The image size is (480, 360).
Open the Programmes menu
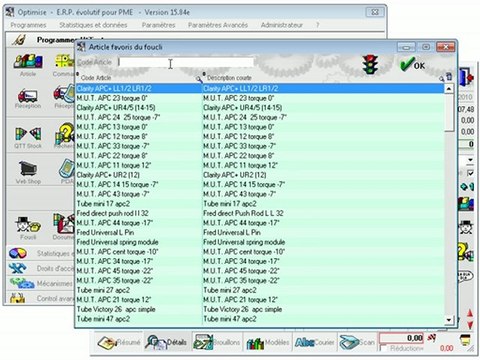28,25
